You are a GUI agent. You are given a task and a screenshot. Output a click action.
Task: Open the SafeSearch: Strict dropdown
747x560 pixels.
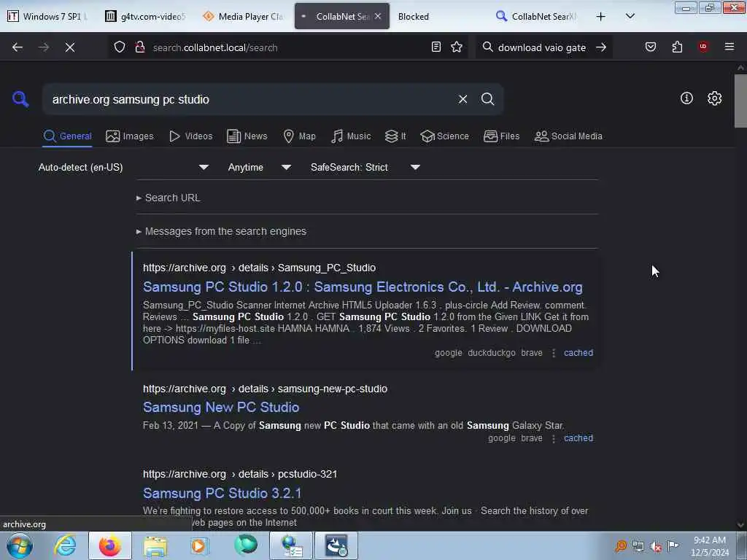365,167
